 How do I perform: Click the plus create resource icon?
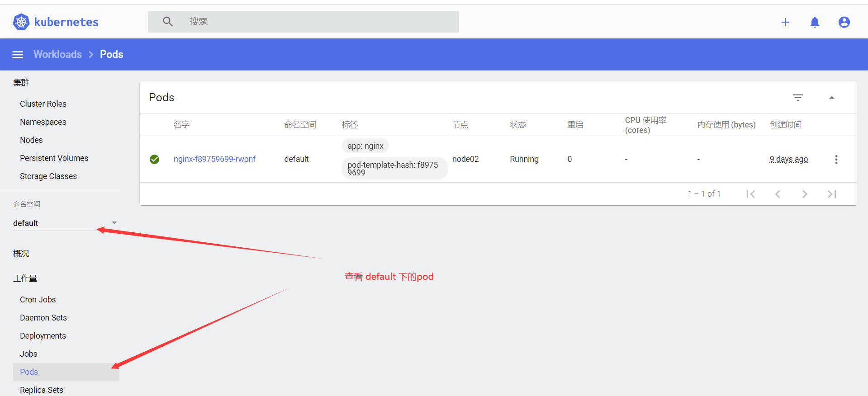tap(785, 22)
